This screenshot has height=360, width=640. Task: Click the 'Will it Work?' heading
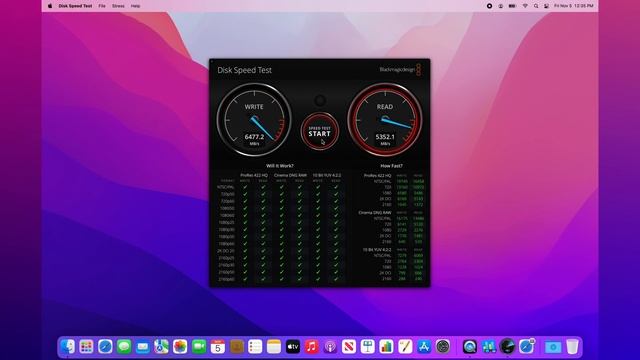[x=280, y=166]
